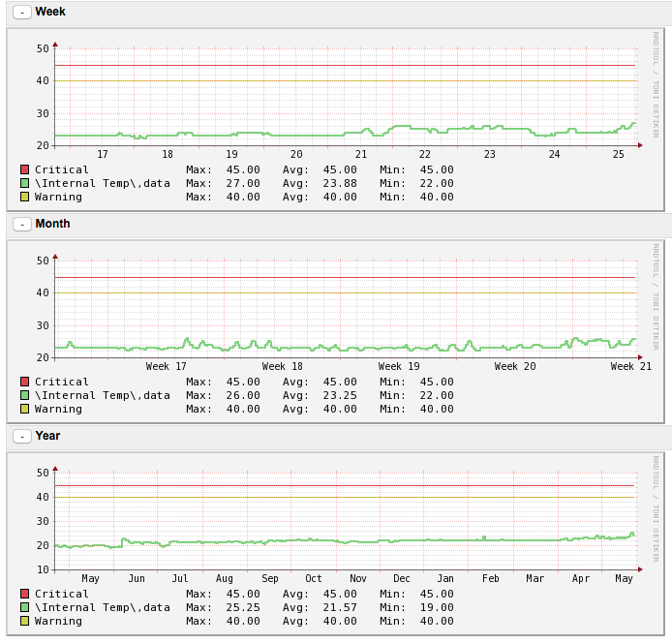Click 'Apr' axis label in Year graph
672x644 pixels.
coord(581,579)
